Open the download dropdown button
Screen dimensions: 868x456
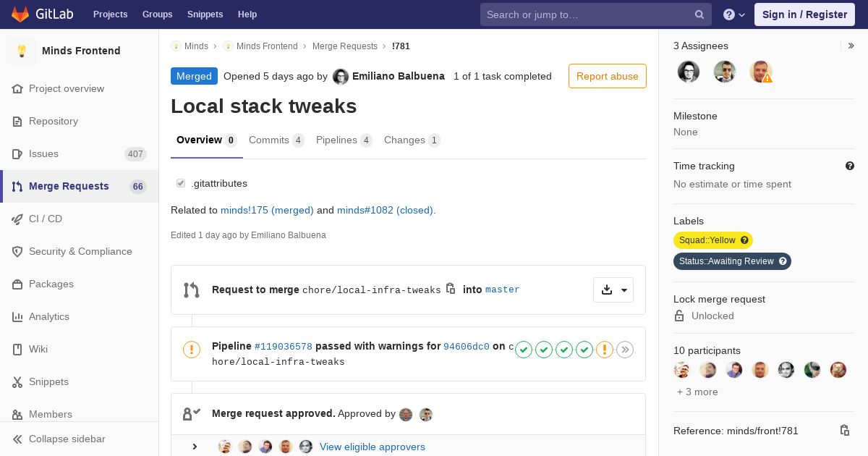[x=613, y=290]
